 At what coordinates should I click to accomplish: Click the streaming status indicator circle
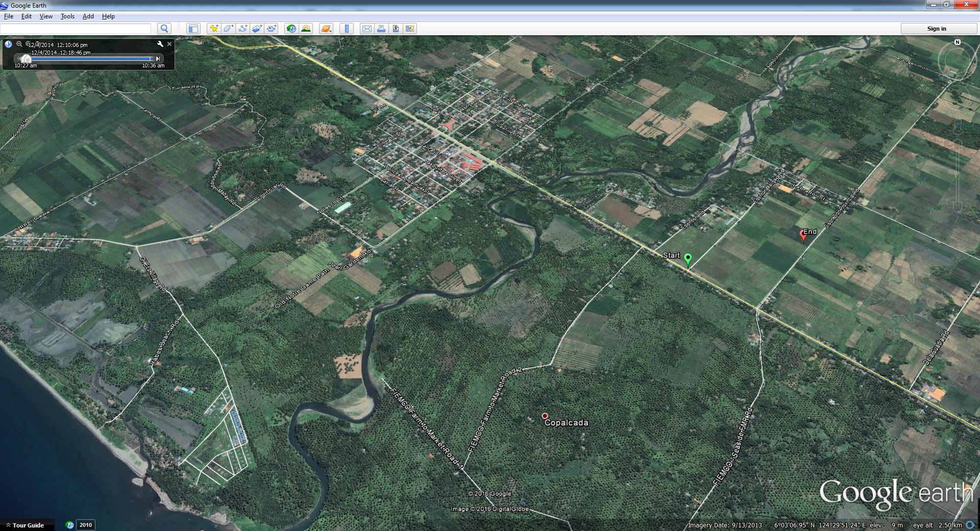(970, 525)
